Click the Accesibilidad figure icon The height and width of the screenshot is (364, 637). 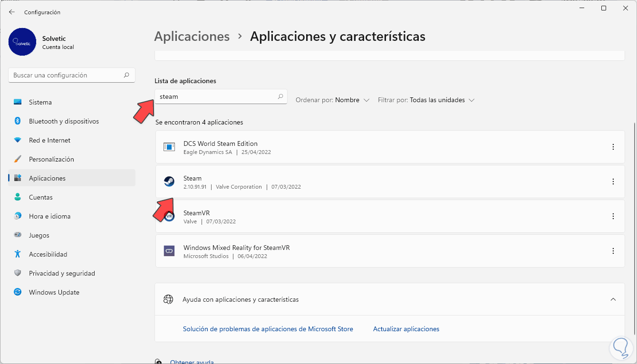coord(18,254)
